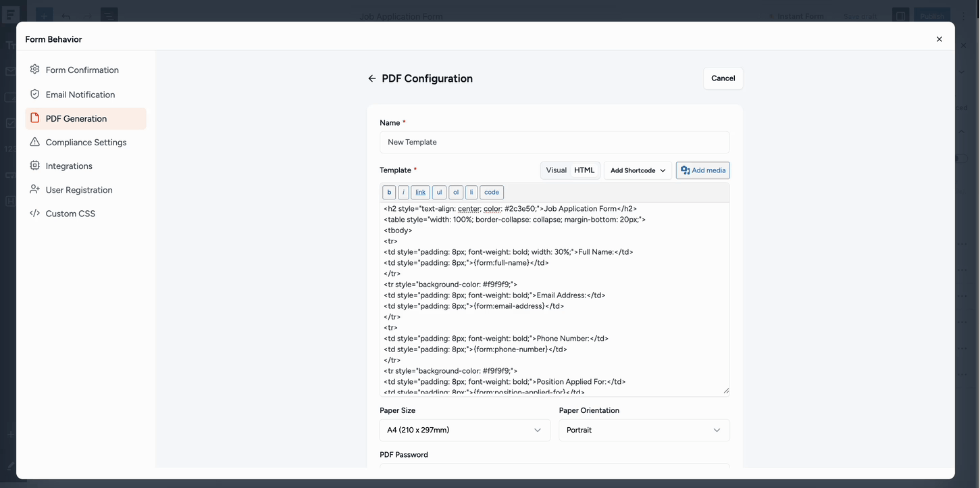Insert an unordered list into the template

[x=439, y=192]
